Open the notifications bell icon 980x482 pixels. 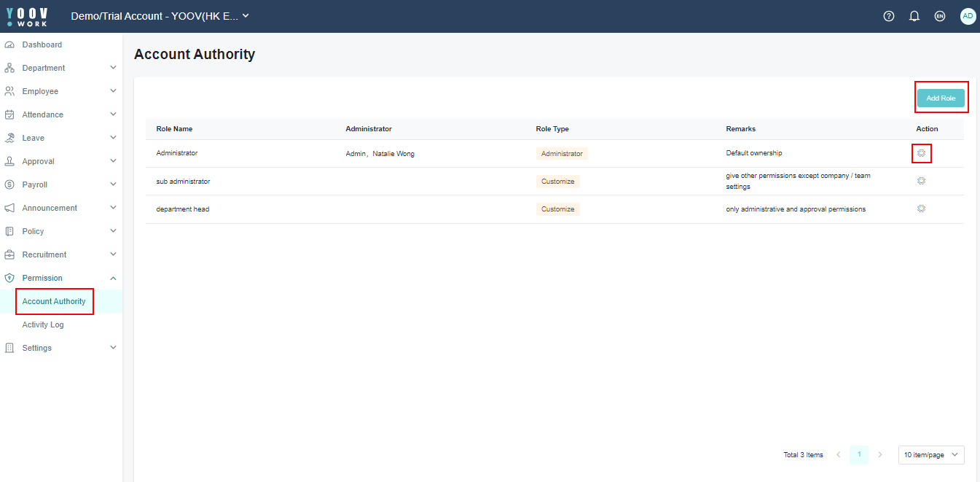914,16
